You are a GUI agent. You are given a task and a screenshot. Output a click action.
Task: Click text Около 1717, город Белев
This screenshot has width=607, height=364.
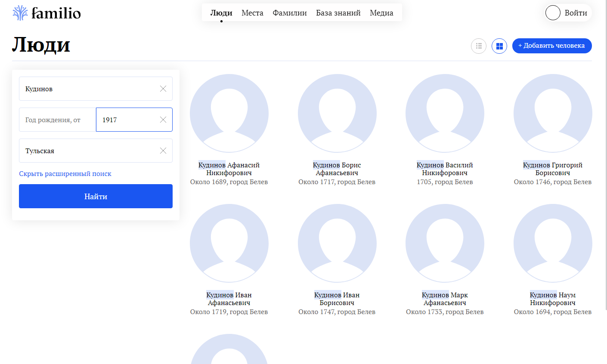337,182
